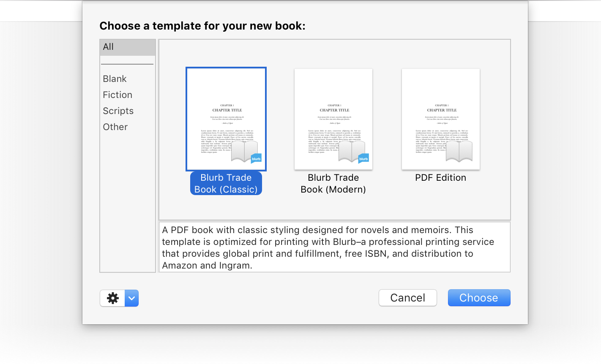Viewport: 601px width, 364px height.
Task: Click the Choose button
Action: [x=479, y=298]
